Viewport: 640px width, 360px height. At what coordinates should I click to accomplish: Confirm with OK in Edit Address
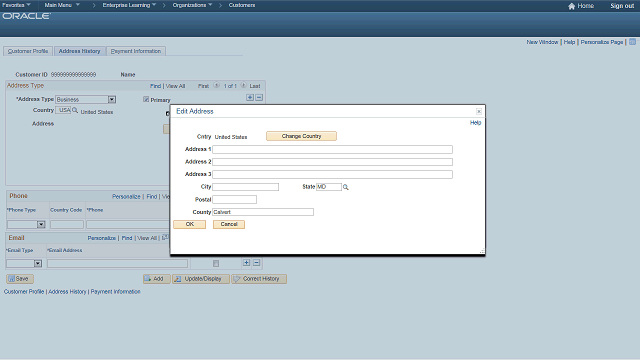[189, 224]
